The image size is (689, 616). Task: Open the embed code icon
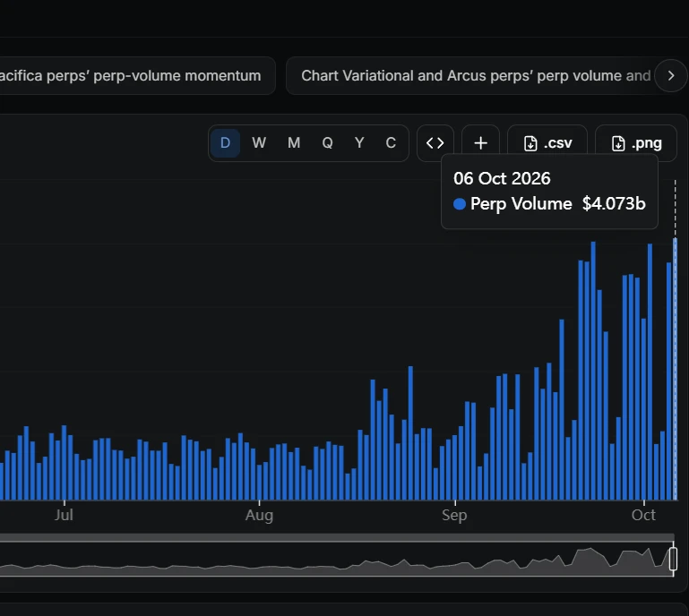pos(435,143)
